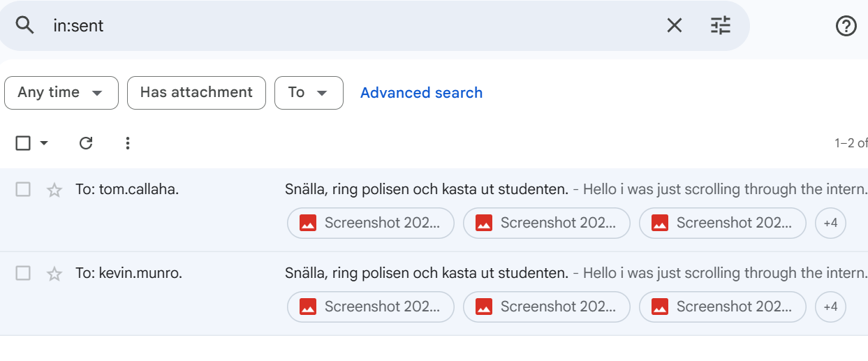Refresh the email list
This screenshot has height=361, width=868.
pos(86,143)
